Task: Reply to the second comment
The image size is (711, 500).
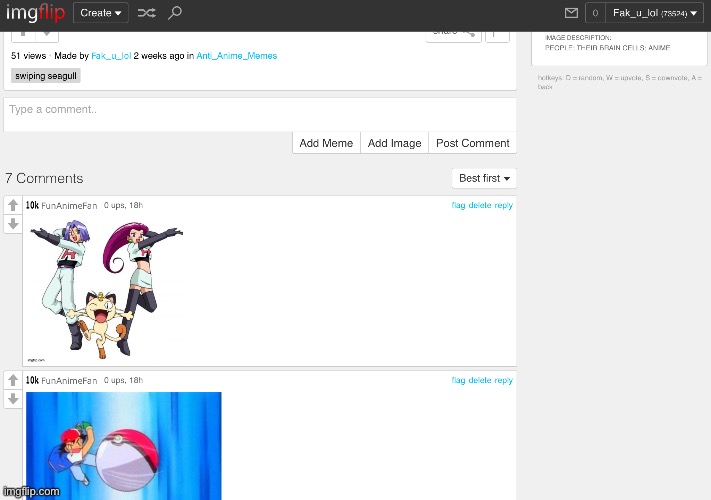Action: pyautogui.click(x=503, y=380)
